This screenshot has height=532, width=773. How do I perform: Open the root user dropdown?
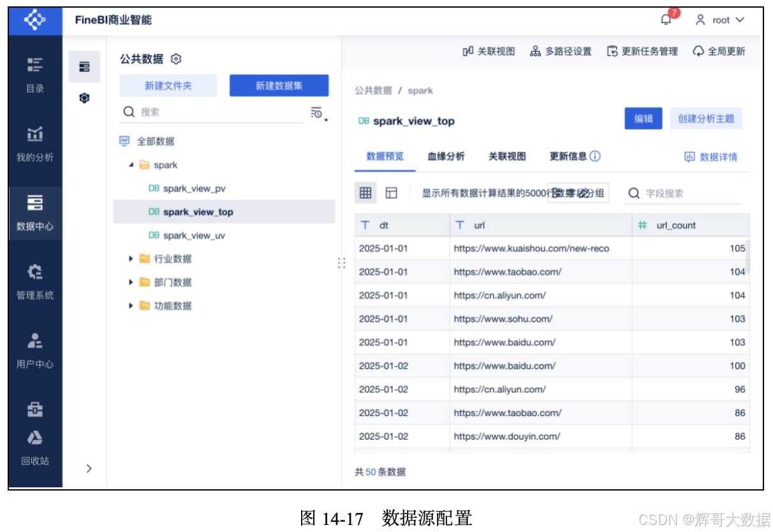click(719, 20)
